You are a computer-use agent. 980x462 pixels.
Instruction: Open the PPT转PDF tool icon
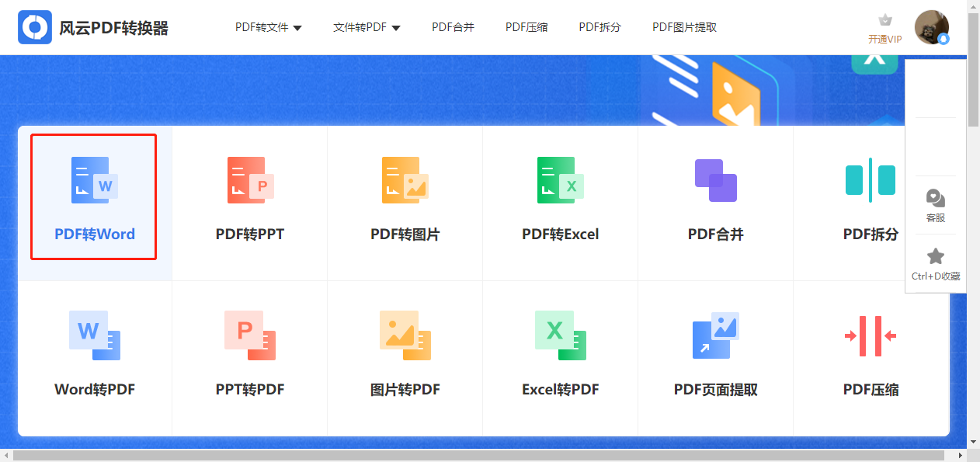(x=250, y=335)
